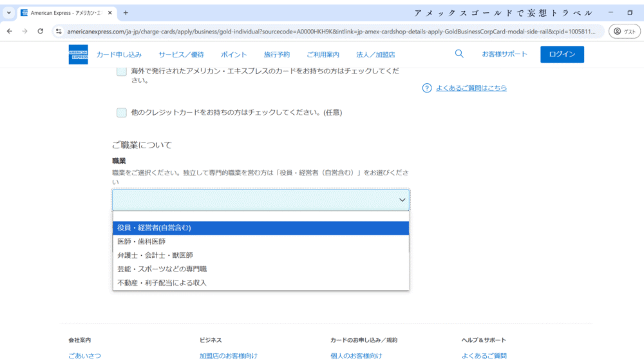The height and width of the screenshot is (363, 644).
Task: Open the tab search chevron
Action: tap(8, 13)
